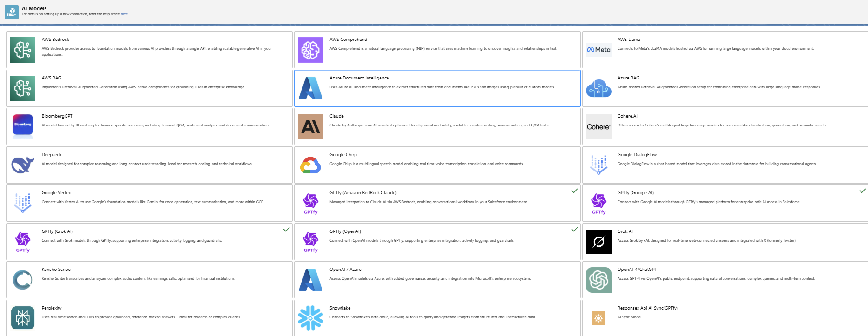Click the Deepseek whale icon
This screenshot has height=336, width=868.
pyautogui.click(x=23, y=165)
